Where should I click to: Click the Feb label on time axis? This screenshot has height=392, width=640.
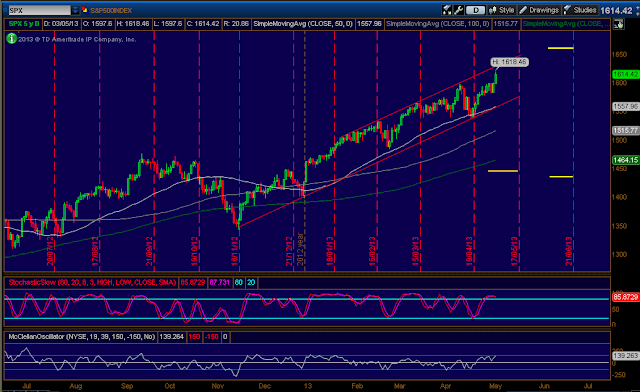357,386
